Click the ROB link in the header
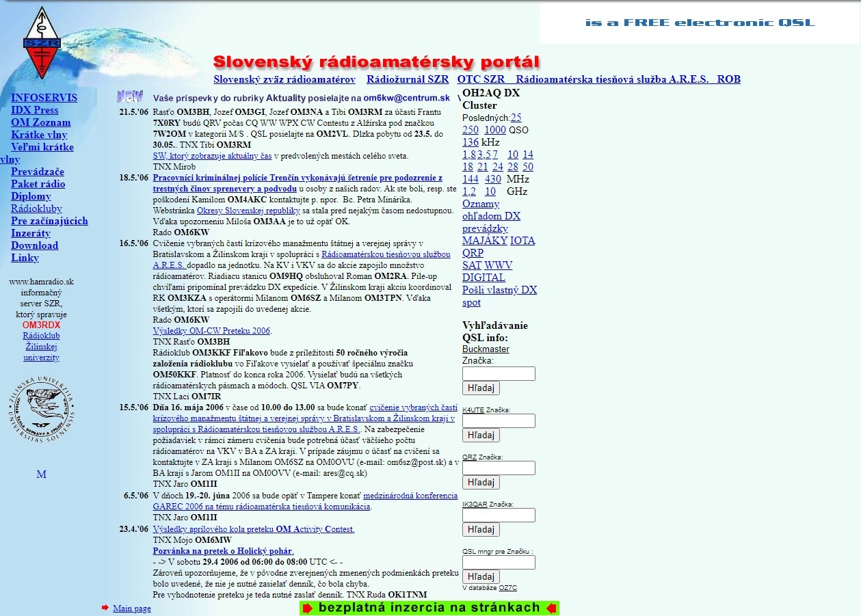 click(x=728, y=79)
